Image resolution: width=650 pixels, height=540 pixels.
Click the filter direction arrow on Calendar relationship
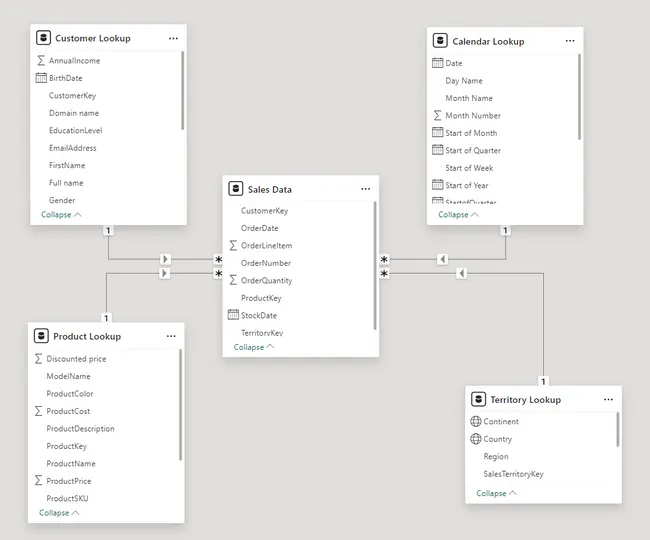point(442,260)
